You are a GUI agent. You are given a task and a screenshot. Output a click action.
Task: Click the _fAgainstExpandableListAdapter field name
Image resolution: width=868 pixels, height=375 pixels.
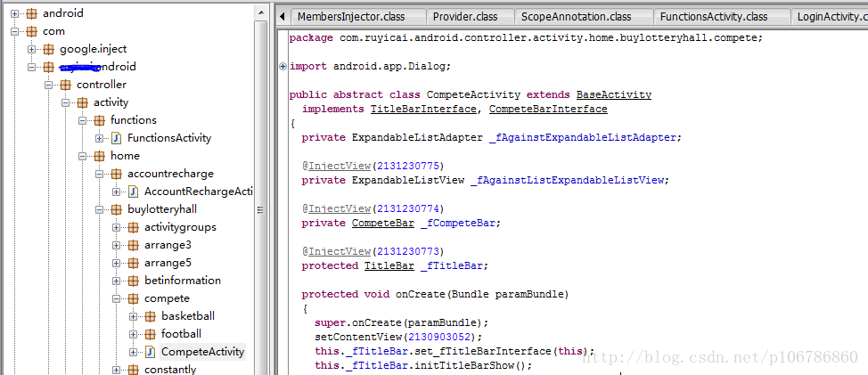click(582, 138)
